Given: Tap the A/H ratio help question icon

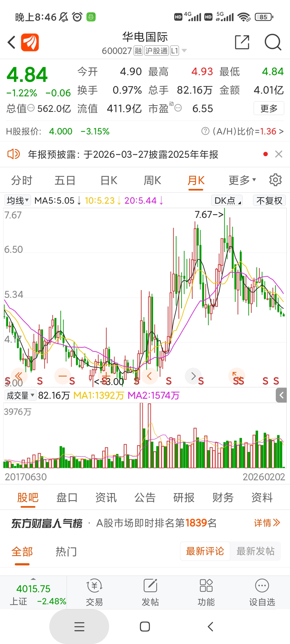Looking at the screenshot, I should pyautogui.click(x=205, y=131).
